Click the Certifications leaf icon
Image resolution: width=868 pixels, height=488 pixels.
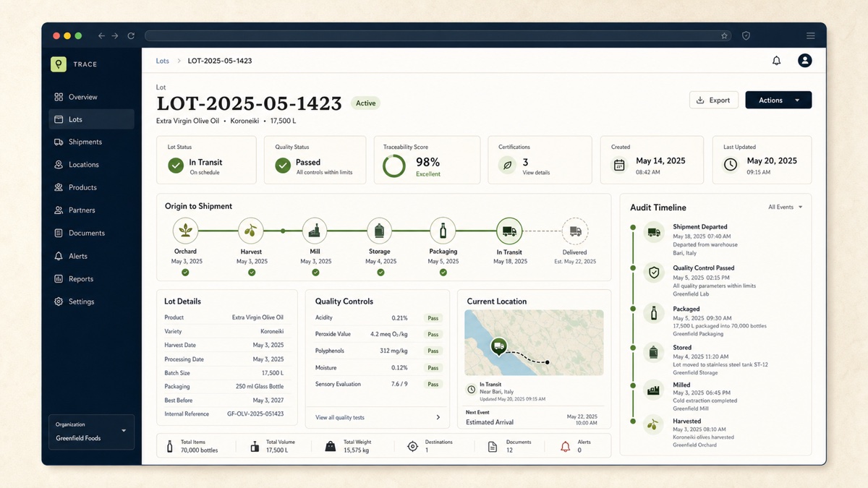(x=507, y=166)
